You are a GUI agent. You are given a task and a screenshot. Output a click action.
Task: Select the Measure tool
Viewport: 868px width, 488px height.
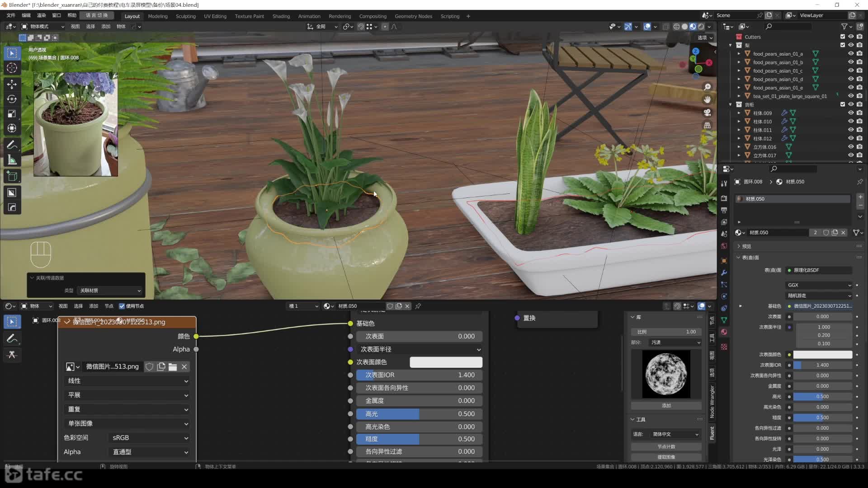click(x=12, y=160)
